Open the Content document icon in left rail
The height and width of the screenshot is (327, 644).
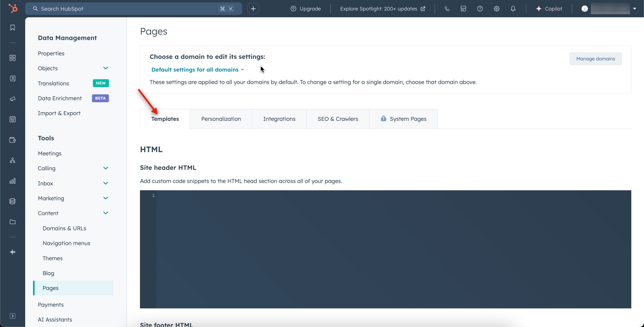[x=12, y=120]
